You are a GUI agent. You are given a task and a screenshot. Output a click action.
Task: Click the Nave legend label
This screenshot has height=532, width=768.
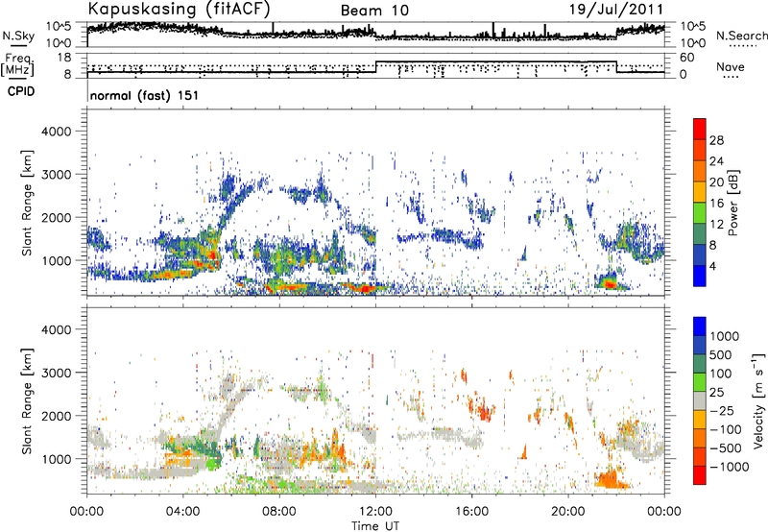pos(731,66)
